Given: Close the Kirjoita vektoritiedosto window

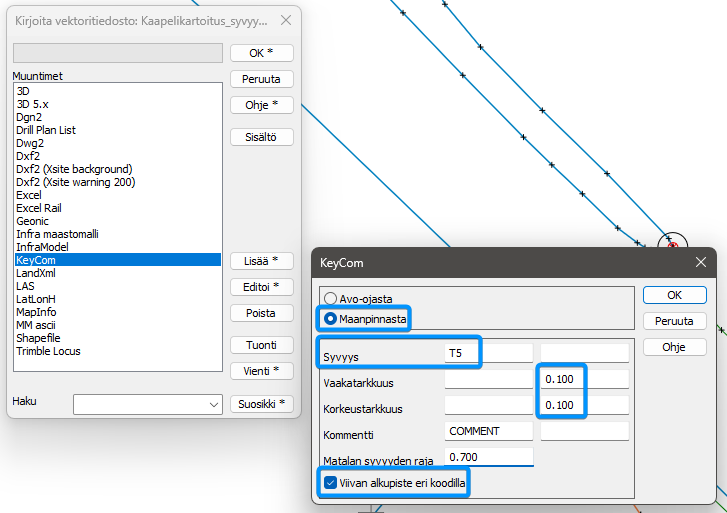Looking at the screenshot, I should pos(286,20).
